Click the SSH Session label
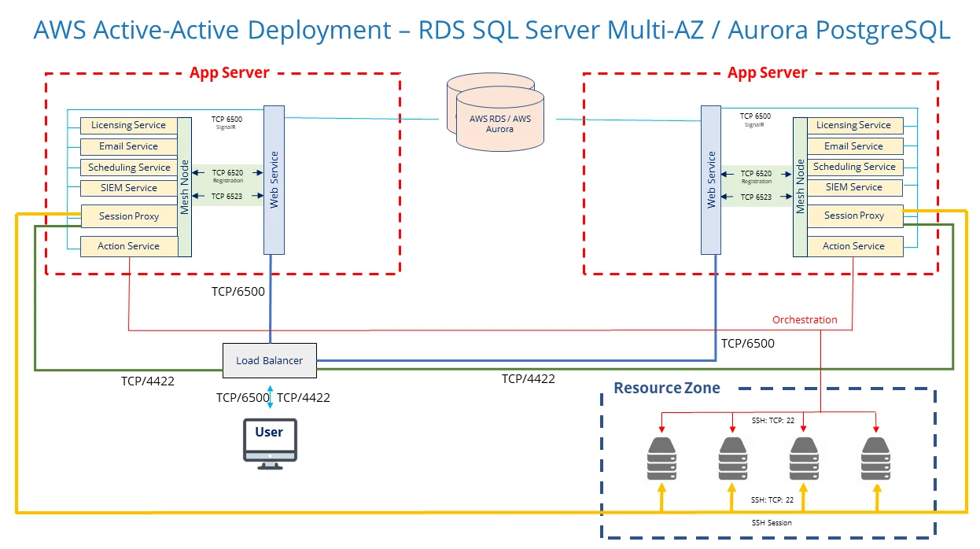This screenshot has height=549, width=980. pos(771,522)
